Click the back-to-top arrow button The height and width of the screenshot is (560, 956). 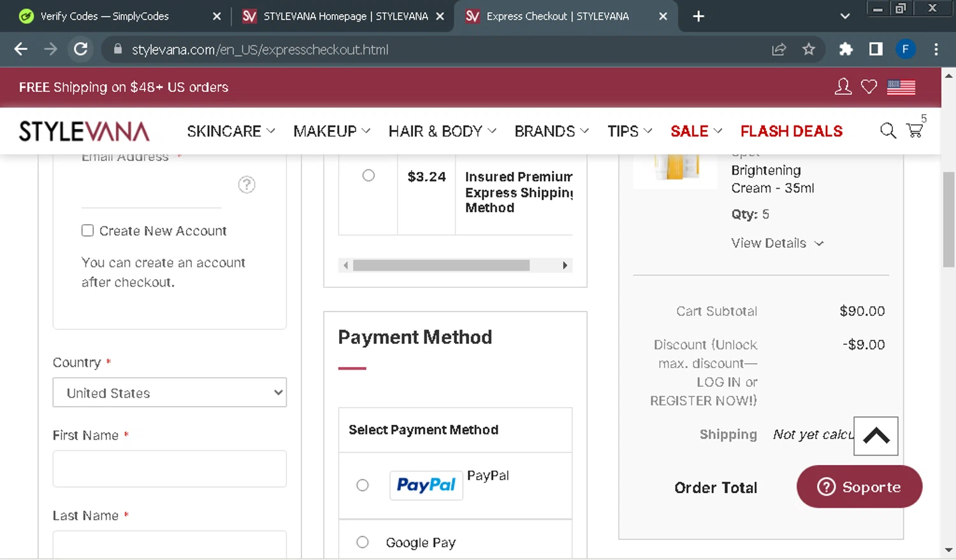(876, 436)
